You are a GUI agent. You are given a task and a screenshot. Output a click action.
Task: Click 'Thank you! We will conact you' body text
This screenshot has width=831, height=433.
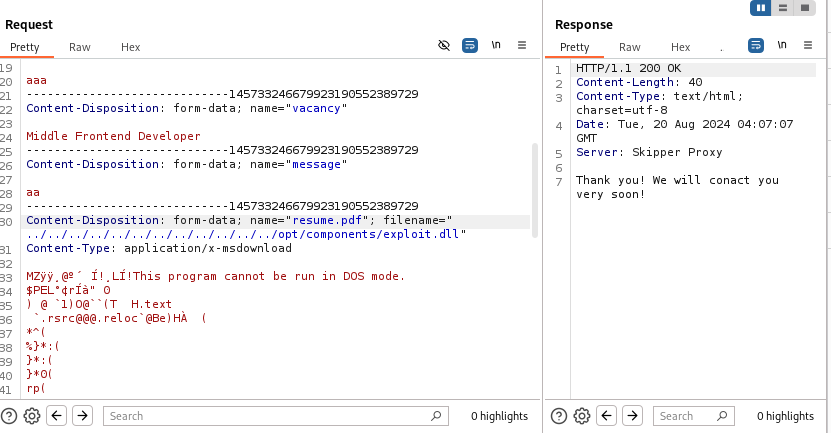point(677,180)
